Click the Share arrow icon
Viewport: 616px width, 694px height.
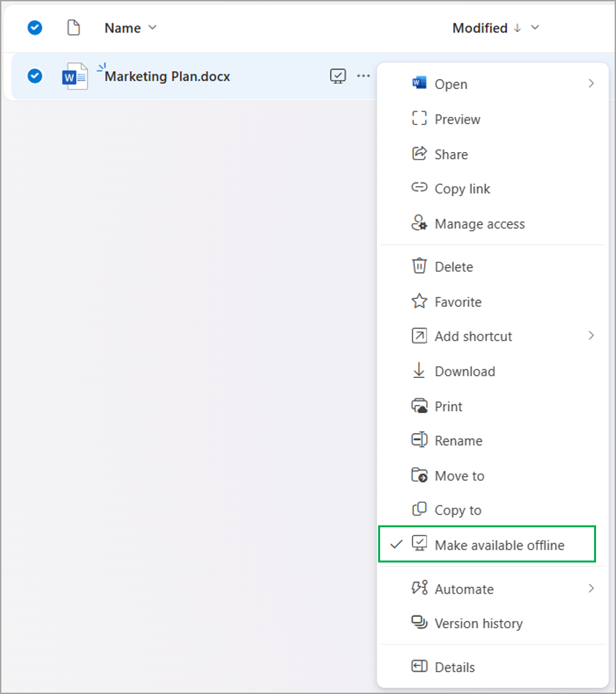point(419,153)
